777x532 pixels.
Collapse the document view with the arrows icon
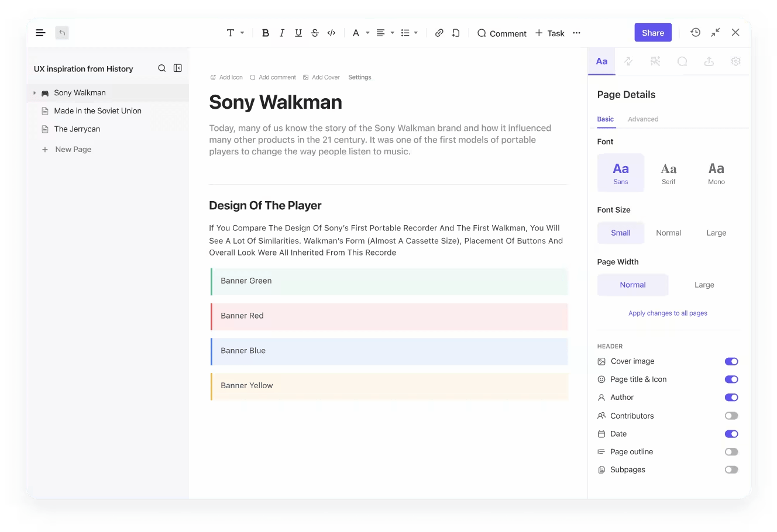pyautogui.click(x=716, y=33)
